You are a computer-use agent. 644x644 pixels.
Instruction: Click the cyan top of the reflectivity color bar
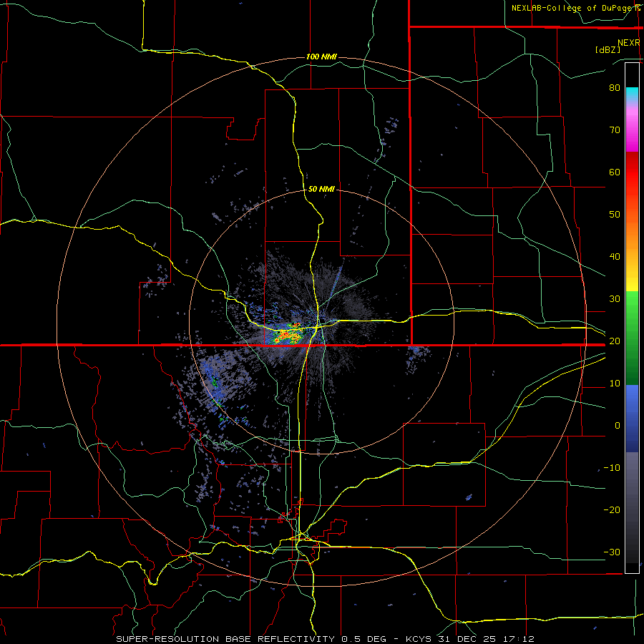(x=632, y=94)
